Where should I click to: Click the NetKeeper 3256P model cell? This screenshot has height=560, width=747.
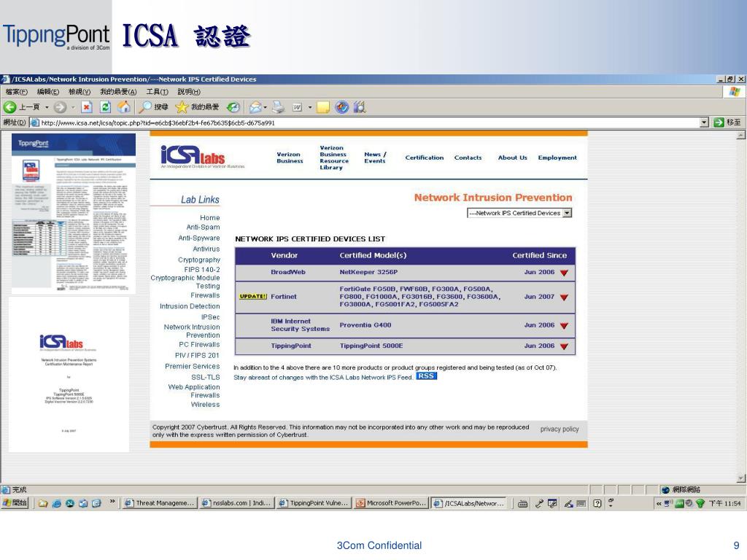point(368,272)
